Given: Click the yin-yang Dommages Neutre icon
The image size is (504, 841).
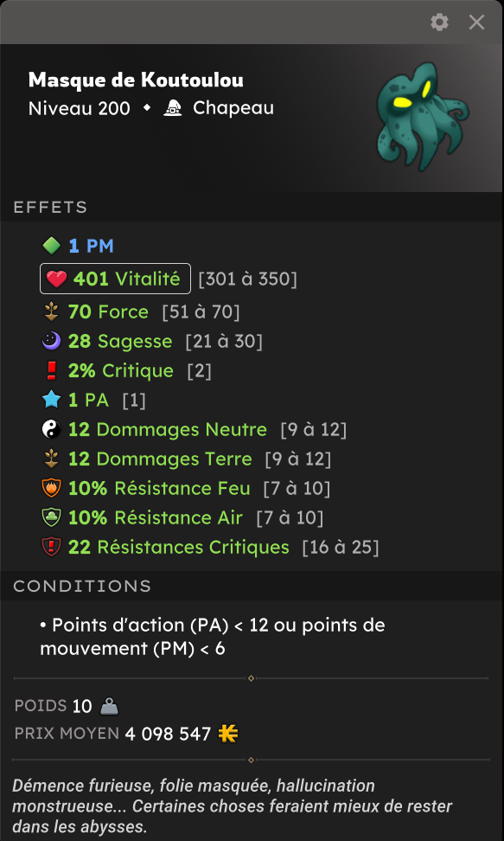Looking at the screenshot, I should tap(52, 429).
